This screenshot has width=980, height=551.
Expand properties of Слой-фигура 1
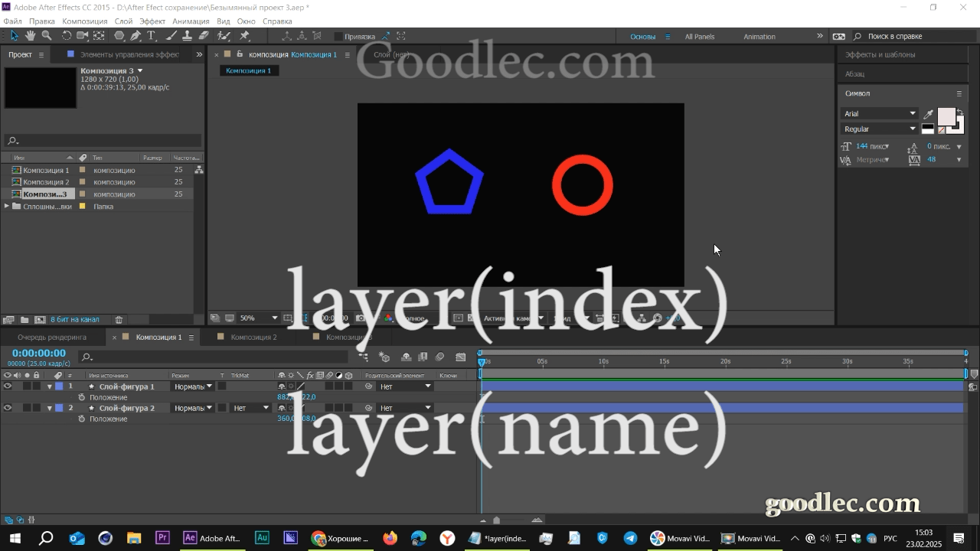click(50, 386)
